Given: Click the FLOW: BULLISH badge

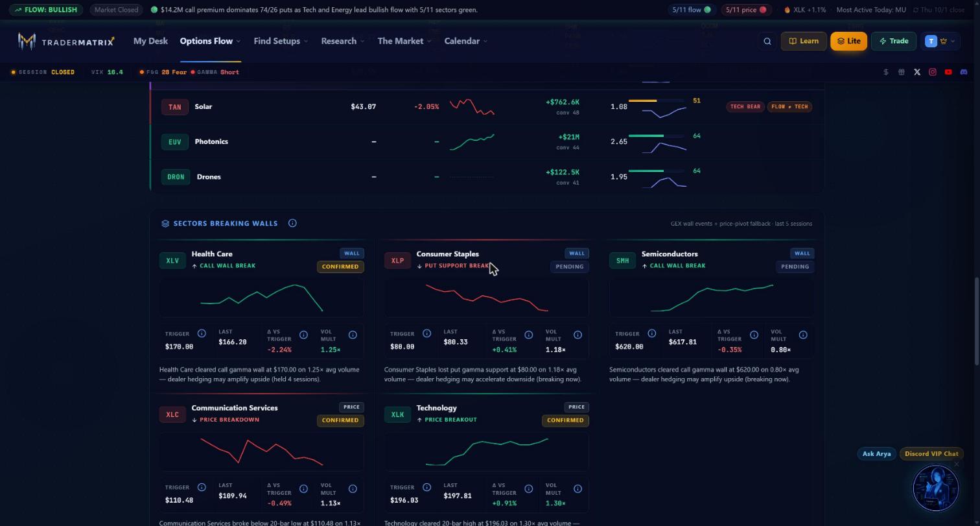Looking at the screenshot, I should [46, 10].
